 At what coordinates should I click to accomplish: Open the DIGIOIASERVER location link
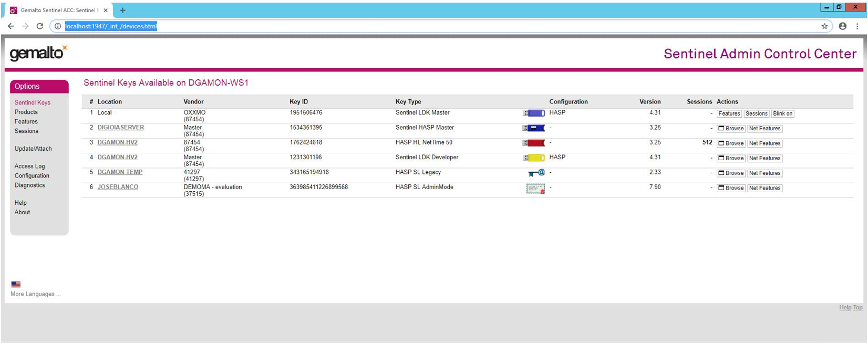click(x=121, y=128)
